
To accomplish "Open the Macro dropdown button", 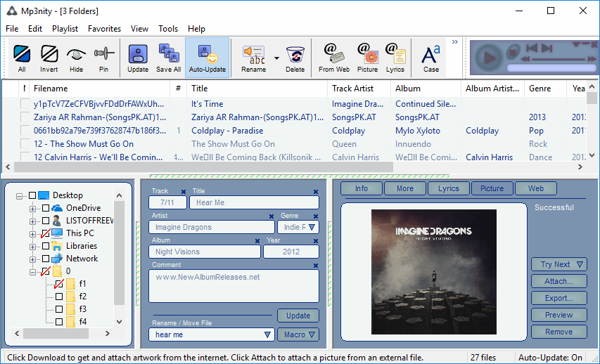I will pos(298,334).
